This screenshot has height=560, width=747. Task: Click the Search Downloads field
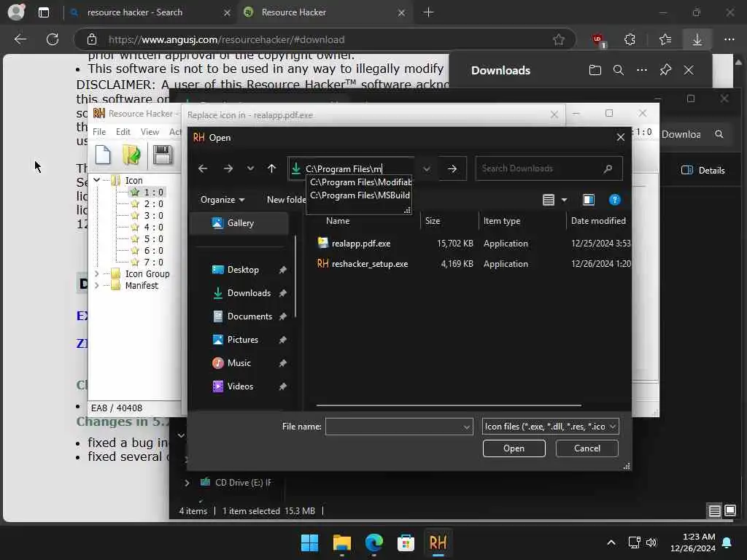(549, 168)
